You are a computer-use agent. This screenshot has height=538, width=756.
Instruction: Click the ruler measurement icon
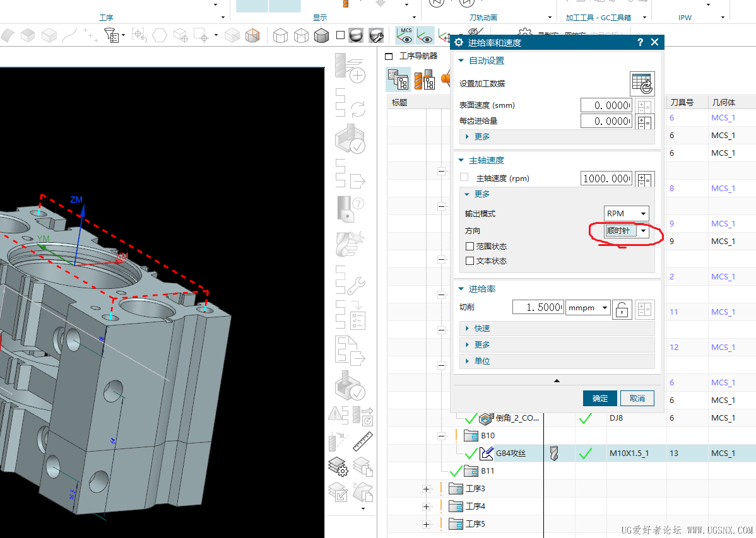(363, 441)
